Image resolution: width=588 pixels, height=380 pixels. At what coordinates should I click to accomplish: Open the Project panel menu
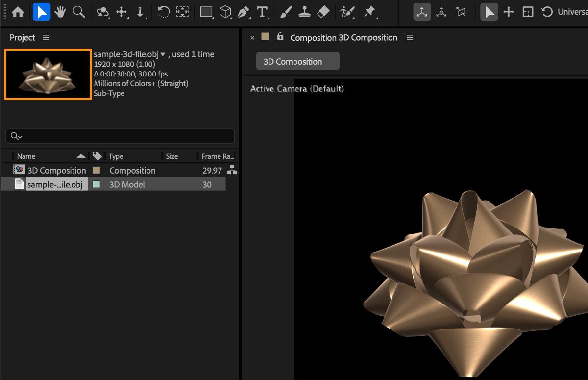pyautogui.click(x=46, y=38)
